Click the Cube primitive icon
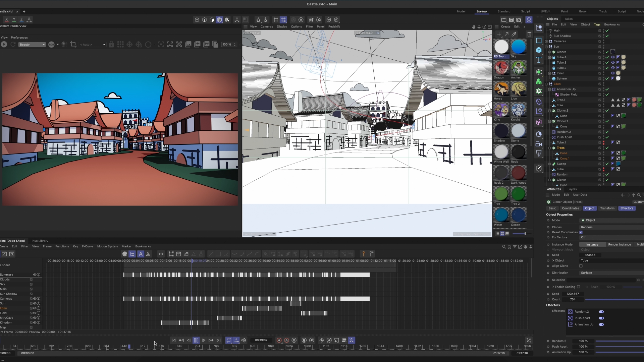 (539, 50)
